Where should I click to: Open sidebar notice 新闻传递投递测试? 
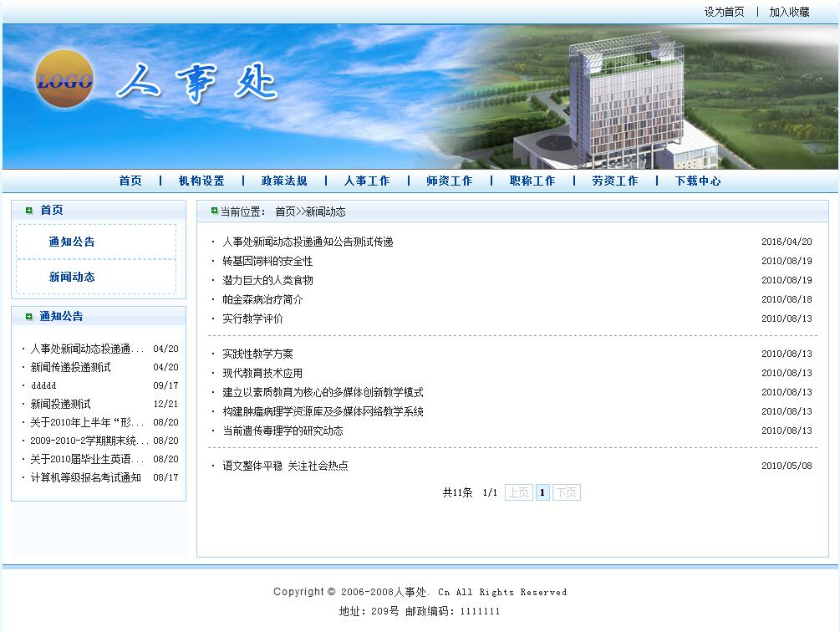click(x=71, y=368)
